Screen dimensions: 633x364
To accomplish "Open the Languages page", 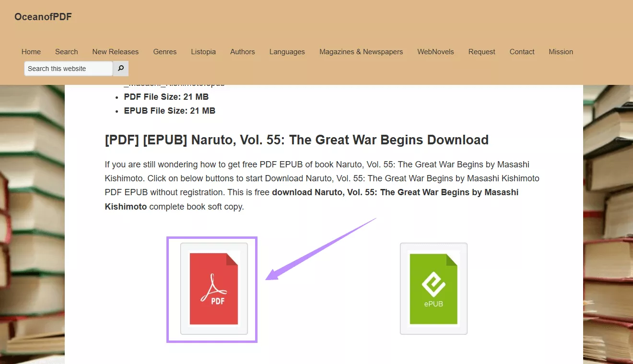I will pyautogui.click(x=287, y=51).
